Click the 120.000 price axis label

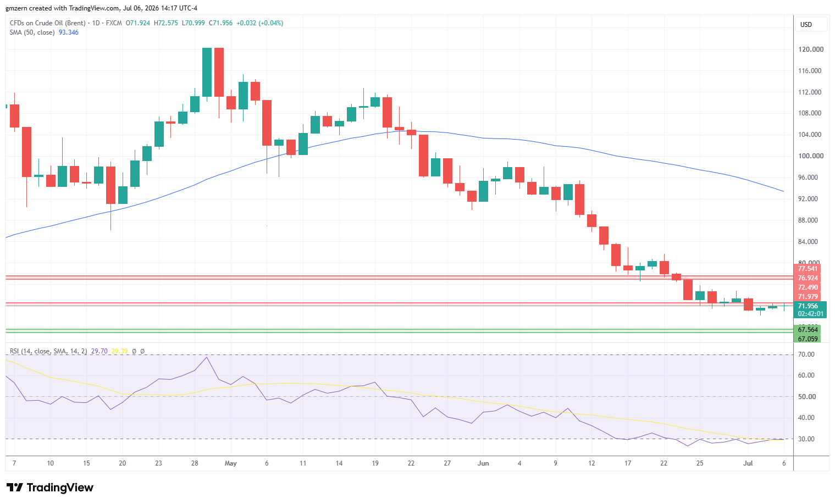point(811,49)
